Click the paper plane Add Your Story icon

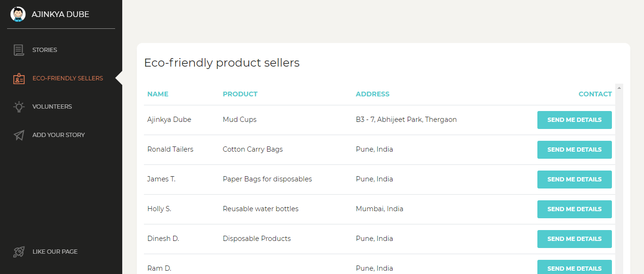pyautogui.click(x=19, y=135)
